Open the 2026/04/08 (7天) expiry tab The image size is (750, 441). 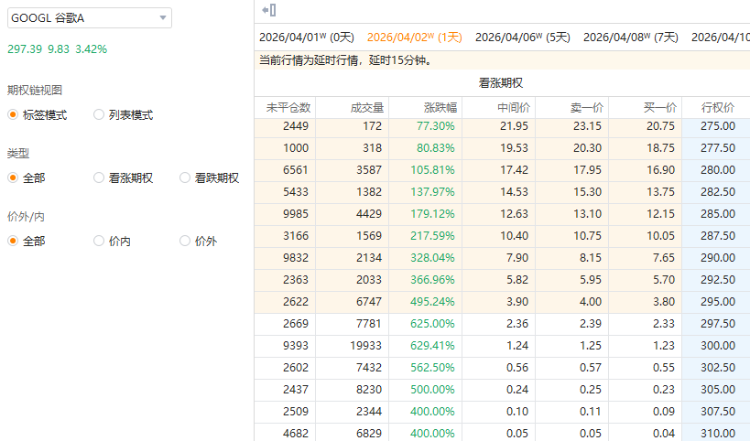[x=630, y=37]
